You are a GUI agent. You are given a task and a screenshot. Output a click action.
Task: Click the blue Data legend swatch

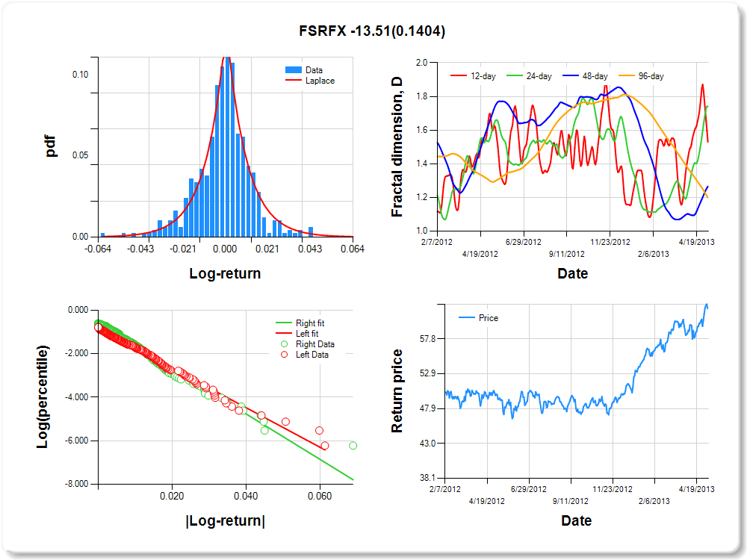tap(293, 70)
